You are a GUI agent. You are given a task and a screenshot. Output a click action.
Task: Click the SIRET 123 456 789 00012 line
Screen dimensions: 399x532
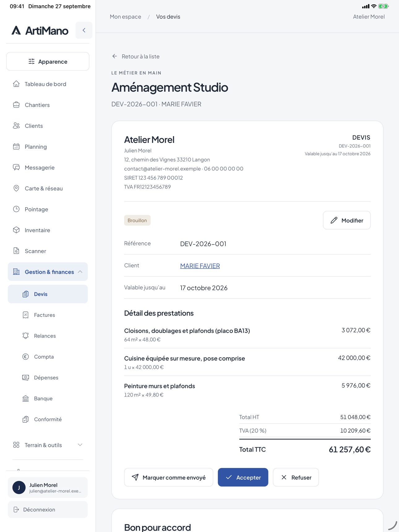tap(153, 178)
